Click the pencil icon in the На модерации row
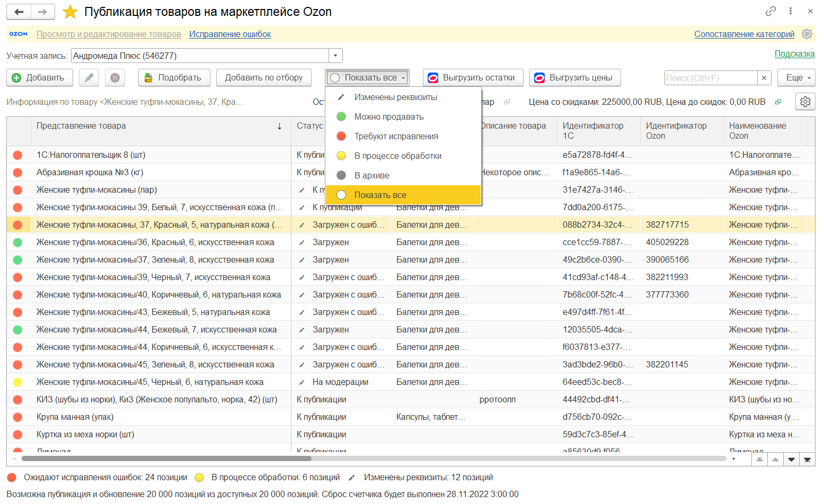The height and width of the screenshot is (504, 824). pyautogui.click(x=302, y=382)
